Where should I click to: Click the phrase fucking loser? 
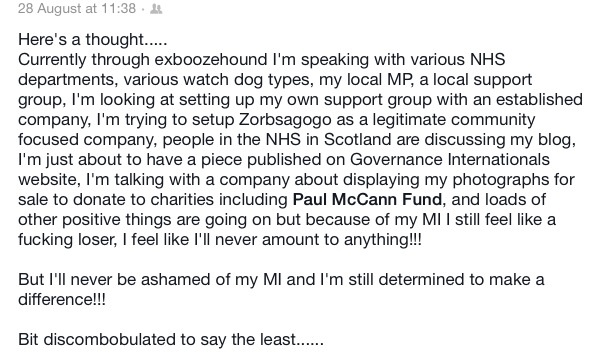click(x=67, y=240)
